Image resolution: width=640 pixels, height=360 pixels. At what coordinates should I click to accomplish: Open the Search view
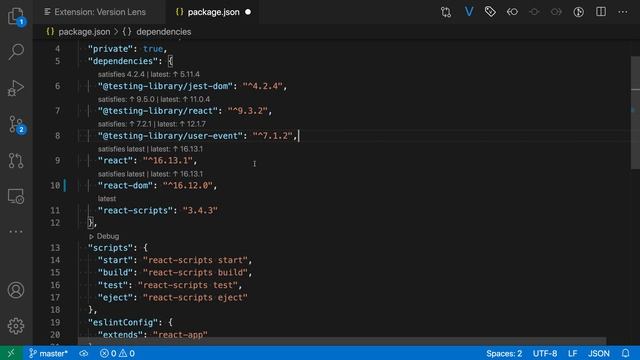click(16, 52)
